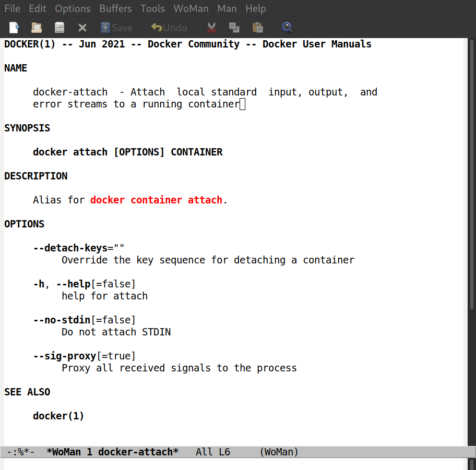Open the WoMan menu
The image size is (476, 470).
pyautogui.click(x=191, y=8)
